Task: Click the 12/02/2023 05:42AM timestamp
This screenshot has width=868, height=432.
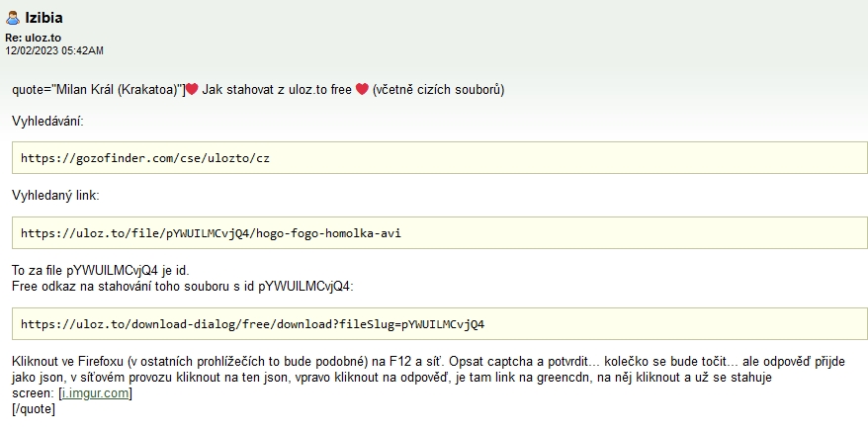Action: click(54, 50)
